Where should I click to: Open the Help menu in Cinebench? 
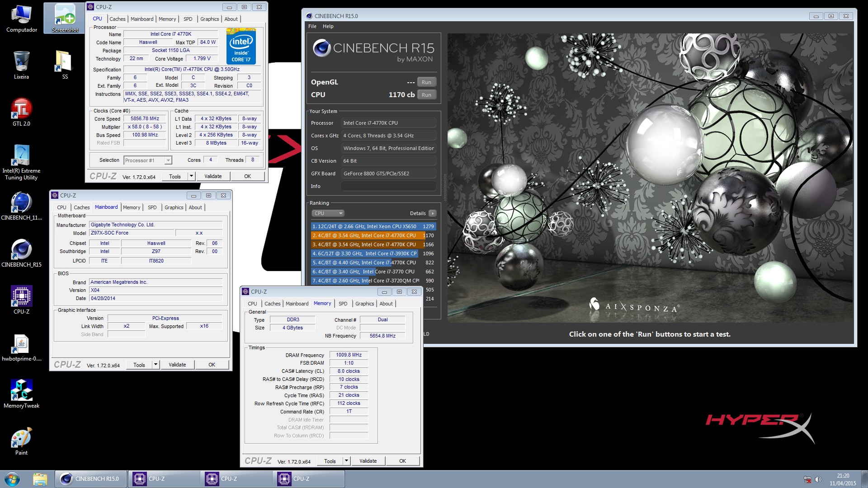(328, 26)
